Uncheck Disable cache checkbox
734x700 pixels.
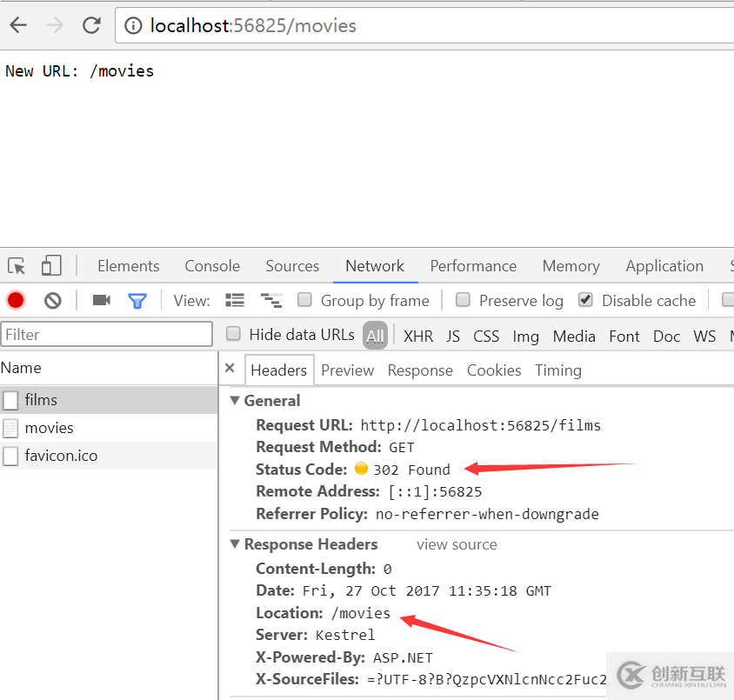585,299
